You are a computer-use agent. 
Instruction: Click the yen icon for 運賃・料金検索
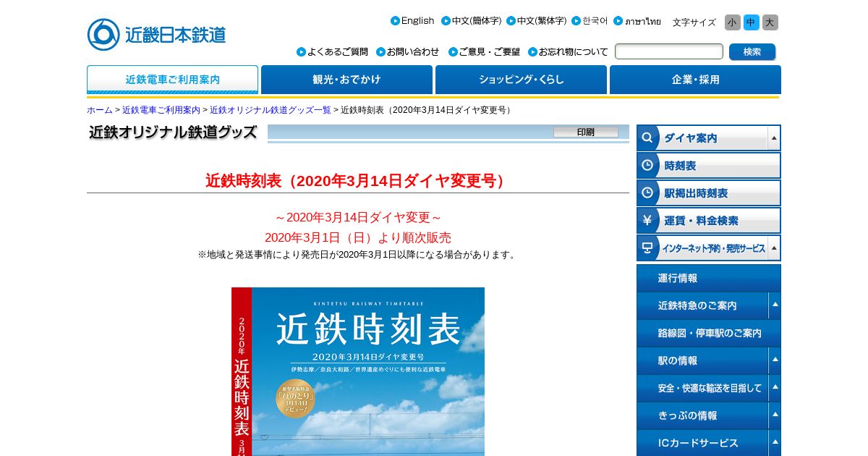coord(648,220)
